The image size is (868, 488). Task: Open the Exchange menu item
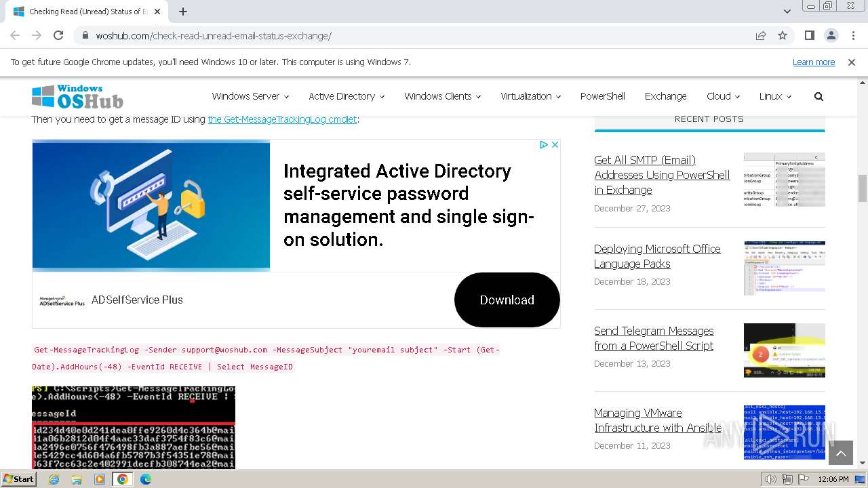[x=666, y=96]
